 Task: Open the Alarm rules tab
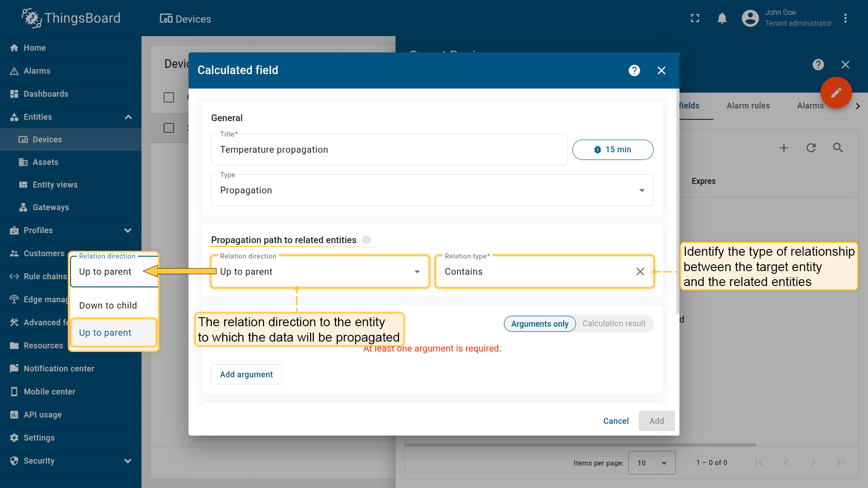click(x=748, y=106)
